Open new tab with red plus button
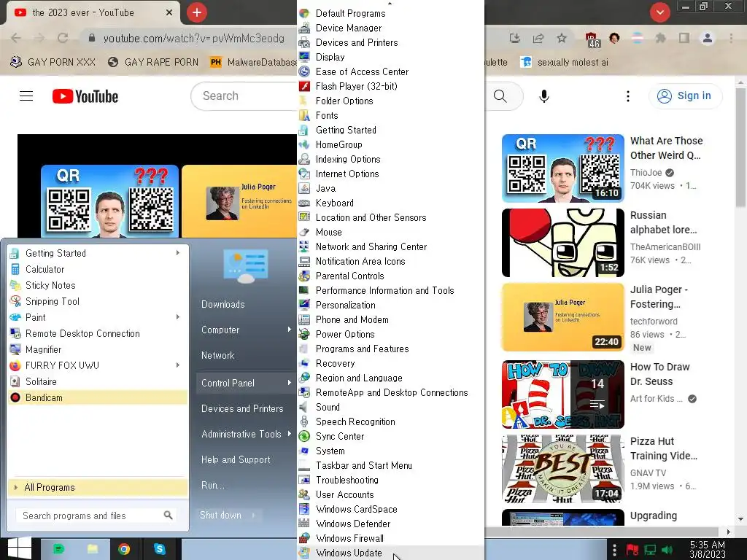This screenshot has height=560, width=747. [197, 12]
